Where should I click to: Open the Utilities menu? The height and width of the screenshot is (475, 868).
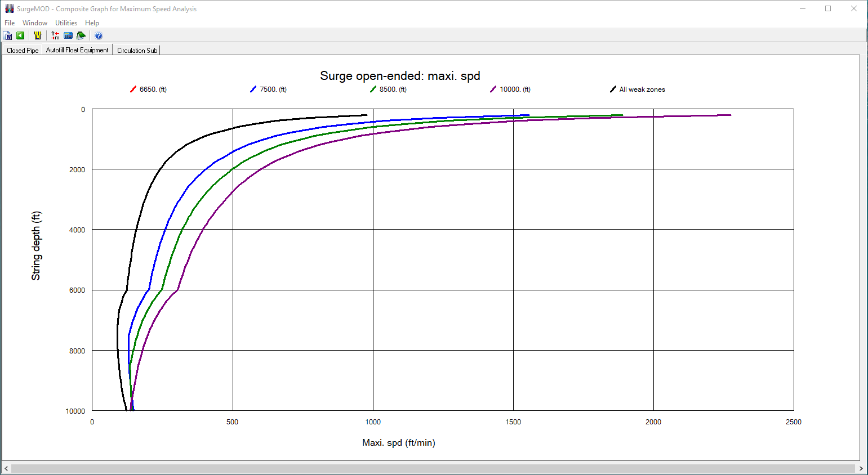click(66, 23)
